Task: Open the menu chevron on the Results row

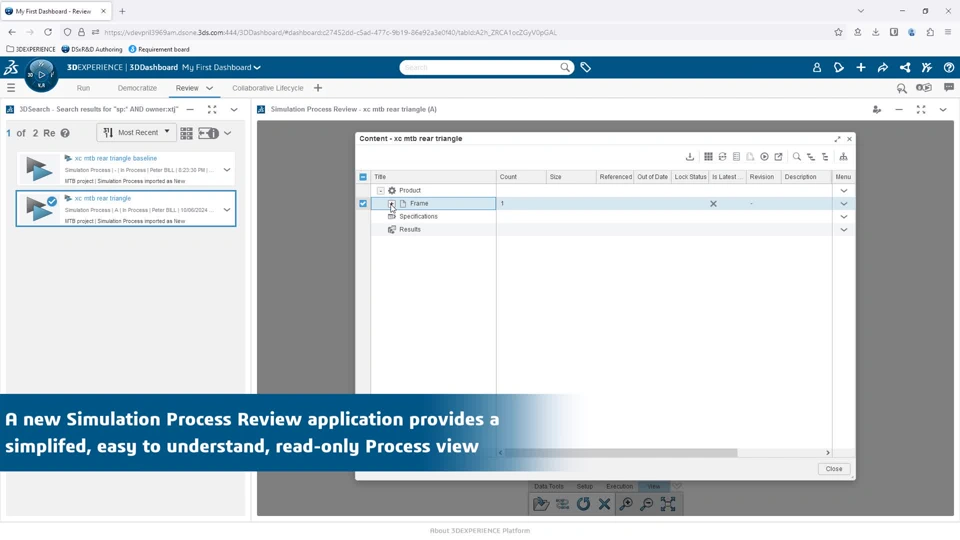Action: click(844, 230)
